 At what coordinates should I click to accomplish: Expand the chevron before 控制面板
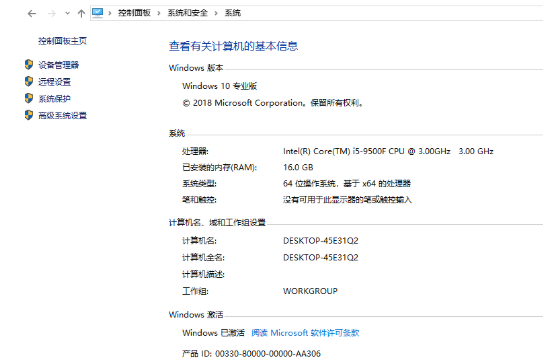(x=110, y=13)
